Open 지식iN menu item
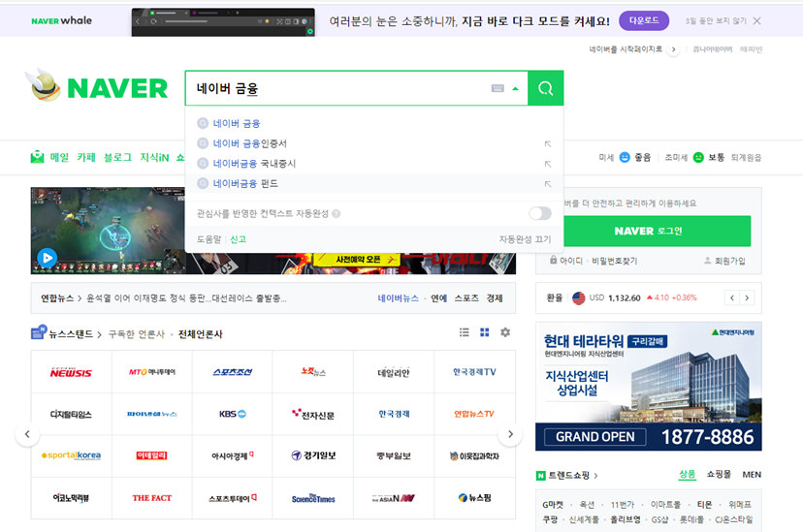 [x=154, y=157]
